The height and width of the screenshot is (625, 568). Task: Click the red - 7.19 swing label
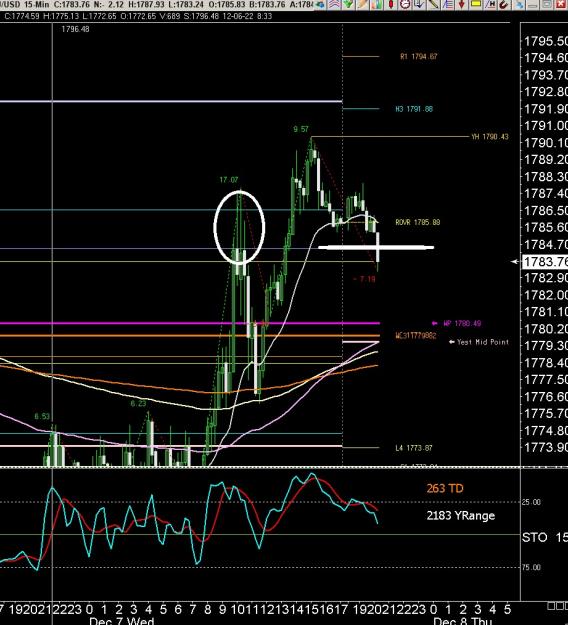364,279
